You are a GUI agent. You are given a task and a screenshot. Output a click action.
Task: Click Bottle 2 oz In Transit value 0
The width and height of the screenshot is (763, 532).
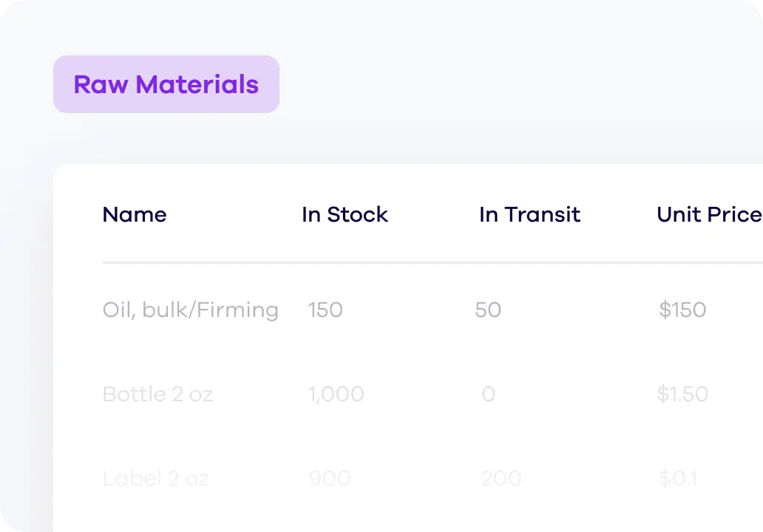pyautogui.click(x=488, y=394)
